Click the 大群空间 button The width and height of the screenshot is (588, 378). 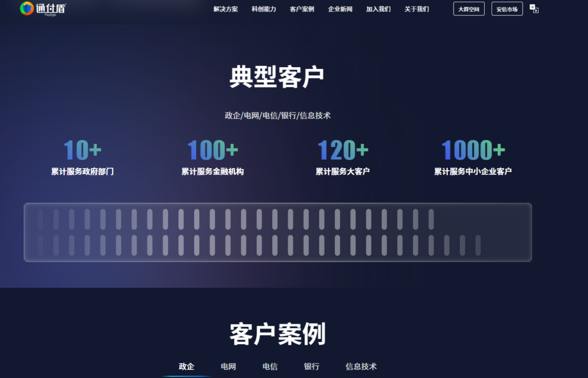point(469,9)
